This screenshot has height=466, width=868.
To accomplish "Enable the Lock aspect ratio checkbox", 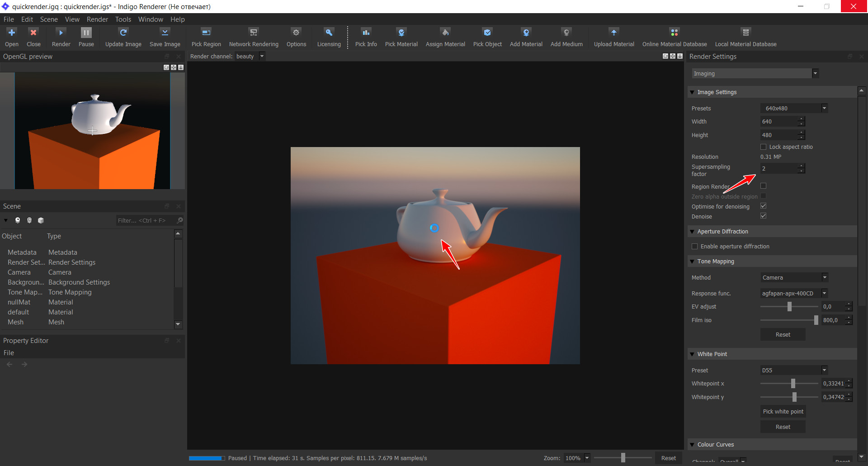I will click(x=764, y=147).
